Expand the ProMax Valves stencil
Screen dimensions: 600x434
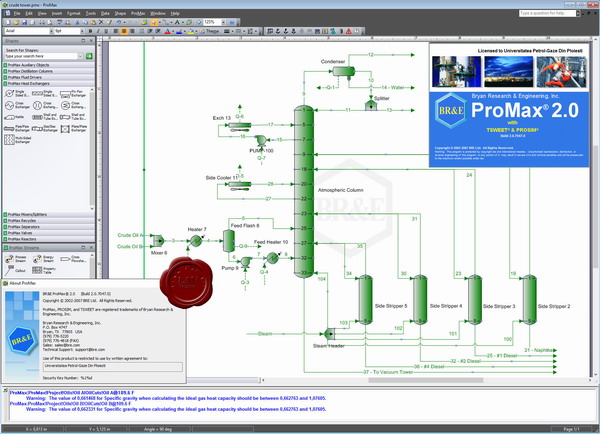48,233
